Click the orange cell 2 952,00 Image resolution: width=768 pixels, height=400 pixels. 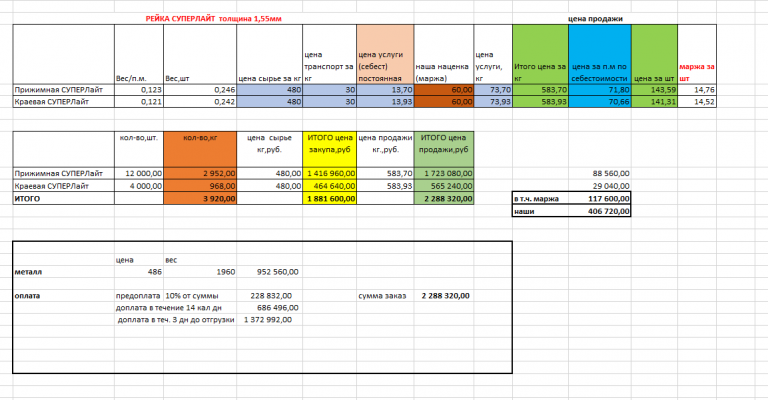(200, 173)
